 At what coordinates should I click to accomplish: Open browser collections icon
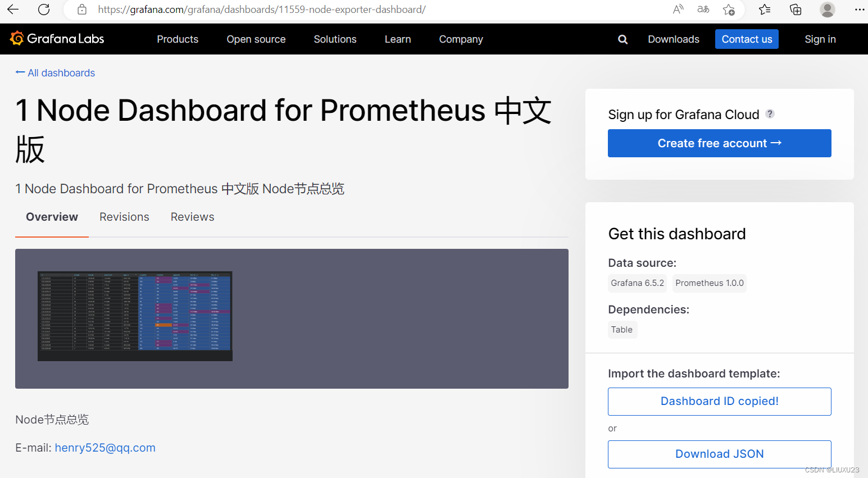[x=796, y=10]
